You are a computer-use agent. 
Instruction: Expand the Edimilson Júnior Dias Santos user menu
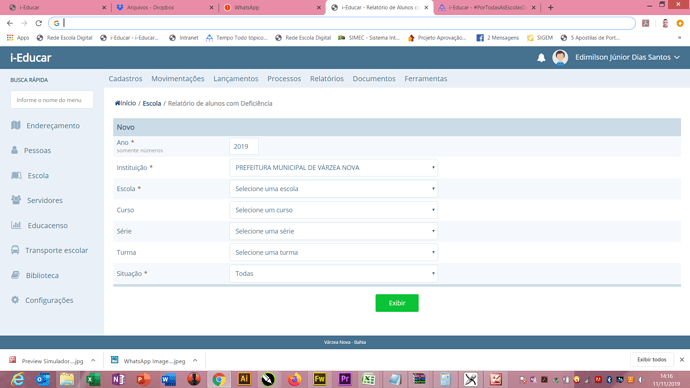click(x=627, y=57)
